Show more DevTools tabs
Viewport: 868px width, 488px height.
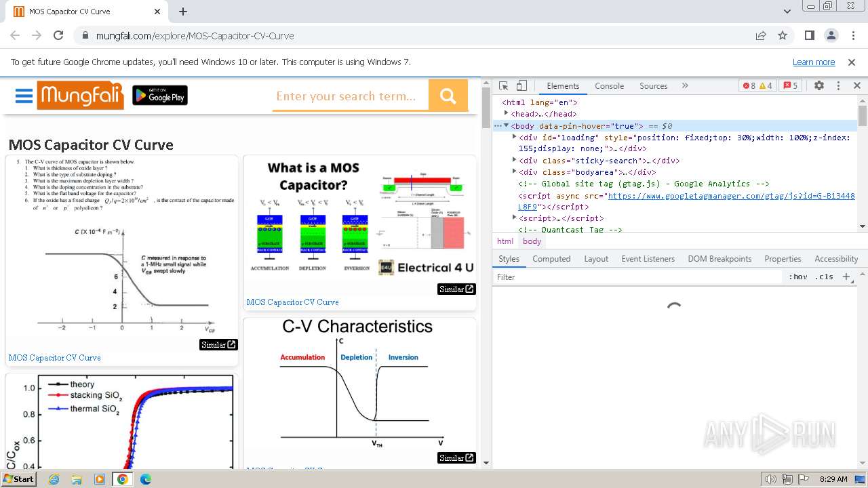[x=685, y=86]
